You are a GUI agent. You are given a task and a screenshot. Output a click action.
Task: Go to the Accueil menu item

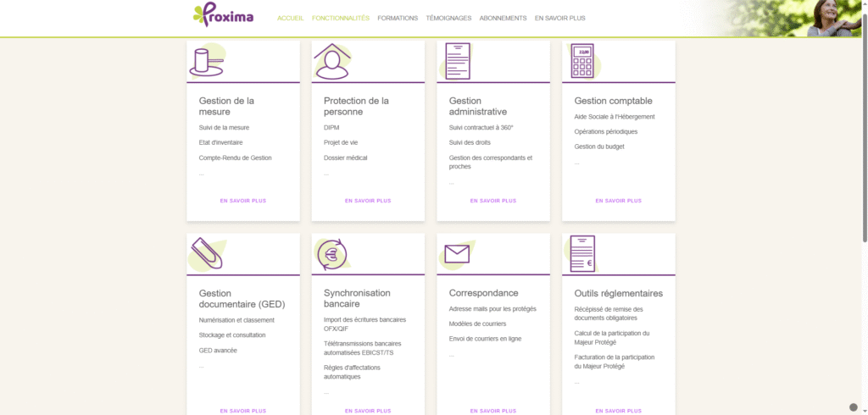(291, 18)
